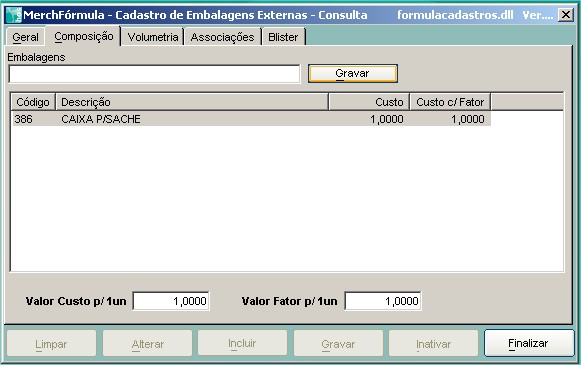The height and width of the screenshot is (365, 581).
Task: Select the CAIXA P/SACHE row
Action: pyautogui.click(x=251, y=119)
